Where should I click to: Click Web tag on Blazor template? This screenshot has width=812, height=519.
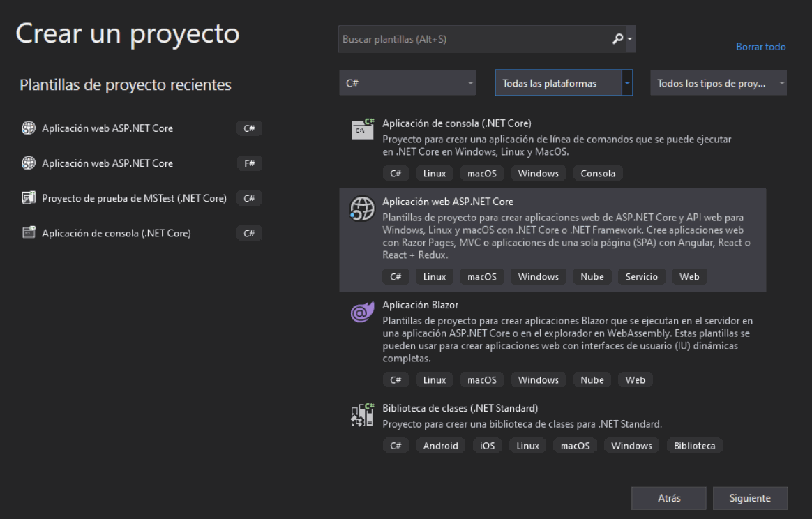tap(635, 379)
